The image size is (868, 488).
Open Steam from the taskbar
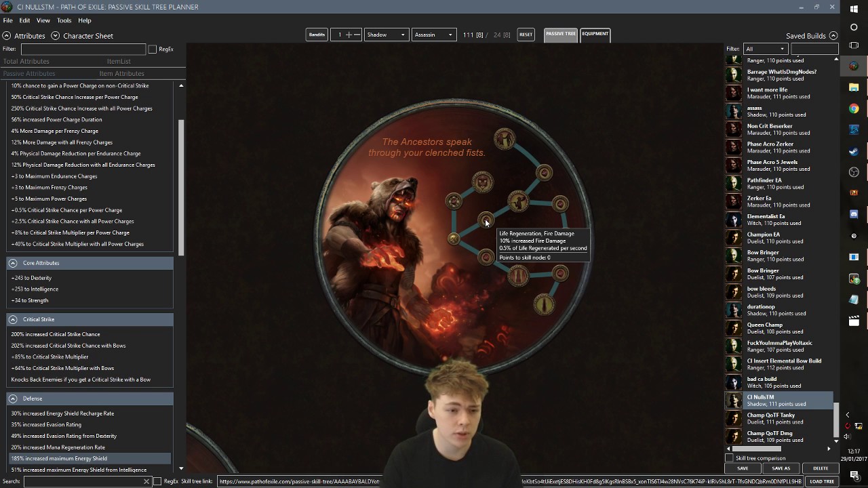click(x=854, y=151)
